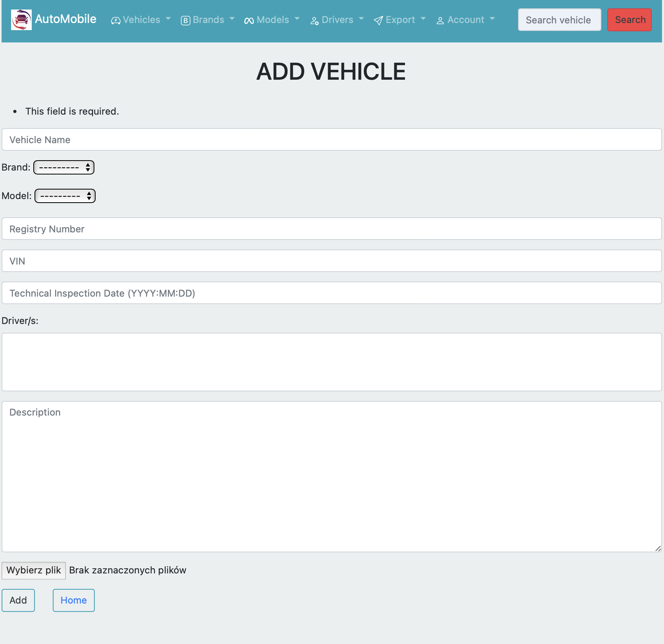This screenshot has width=664, height=644.
Task: Focus the Search vehicle input box
Action: 559,20
